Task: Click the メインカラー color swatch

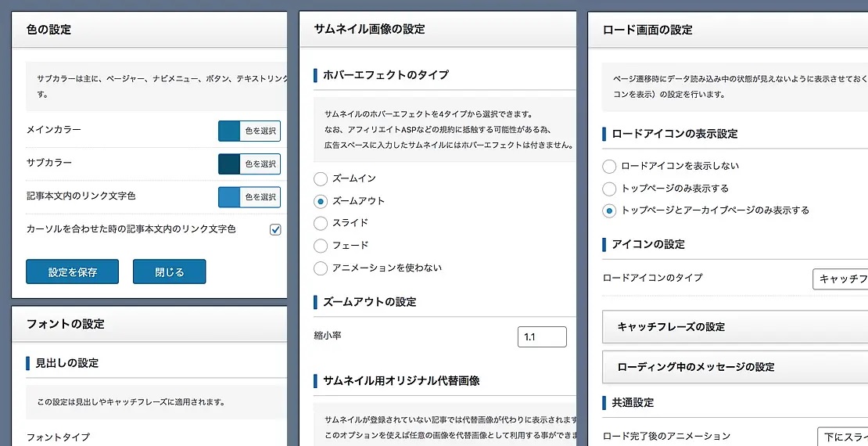Action: 229,131
